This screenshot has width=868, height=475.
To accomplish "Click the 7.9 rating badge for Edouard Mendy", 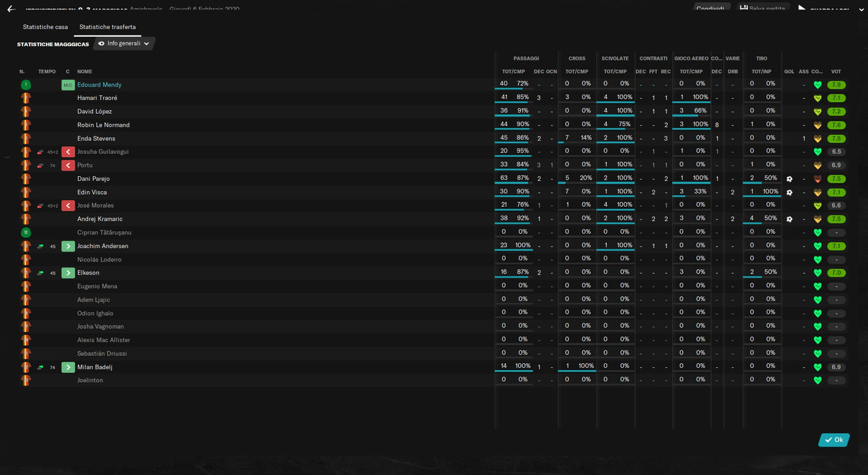I will [x=836, y=85].
